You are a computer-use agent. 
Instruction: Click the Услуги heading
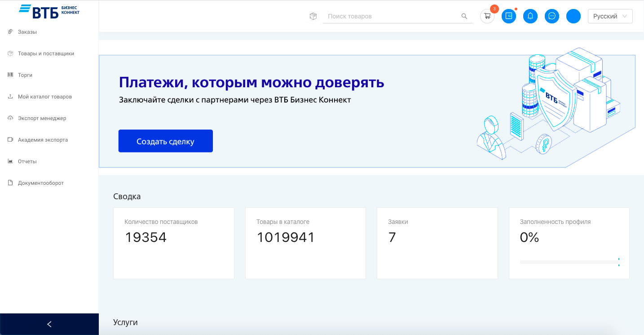[x=125, y=322]
